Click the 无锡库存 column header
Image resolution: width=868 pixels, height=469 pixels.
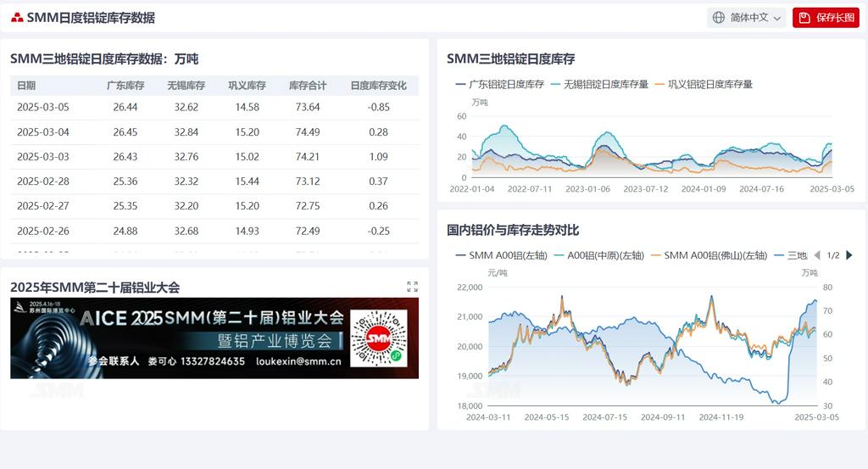[186, 86]
